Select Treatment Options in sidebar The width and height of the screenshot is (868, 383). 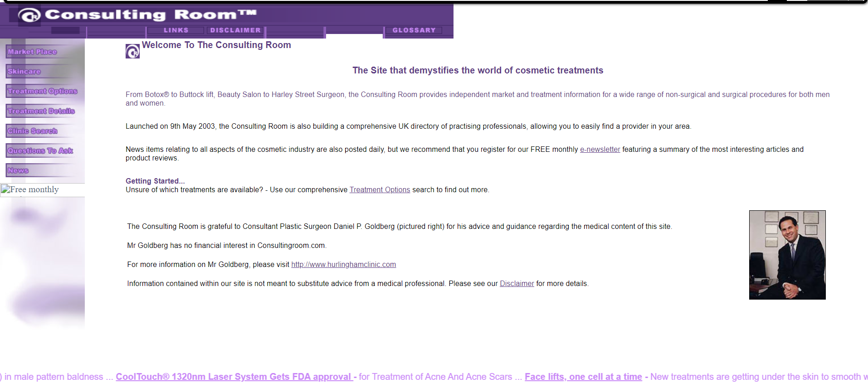pos(43,91)
